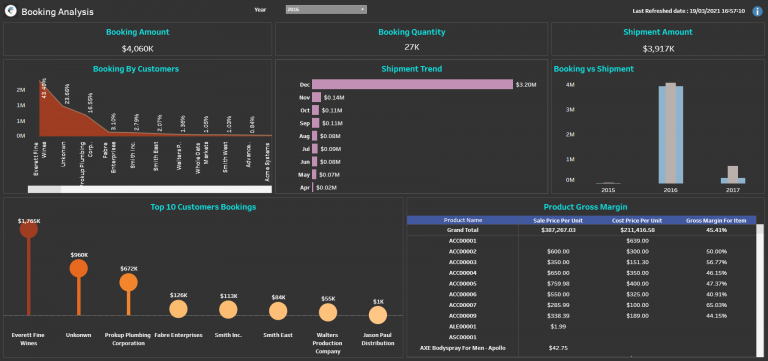Click the Shipment Trend title
The height and width of the screenshot is (361, 768).
coord(411,69)
